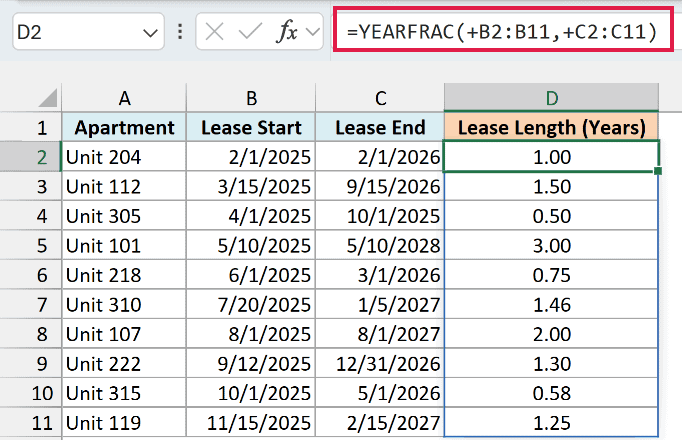Select lease length cell 2.00
Viewport: 682px width, 440px height.
(552, 334)
